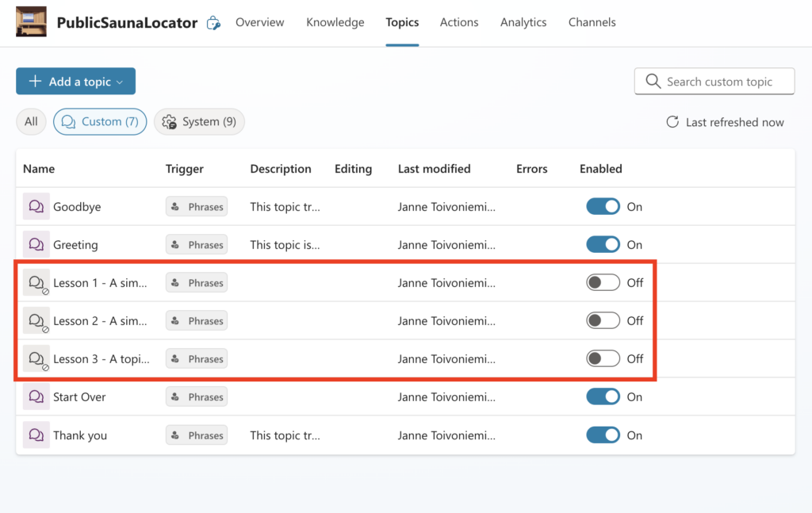Filter topics by System (9)

[200, 122]
